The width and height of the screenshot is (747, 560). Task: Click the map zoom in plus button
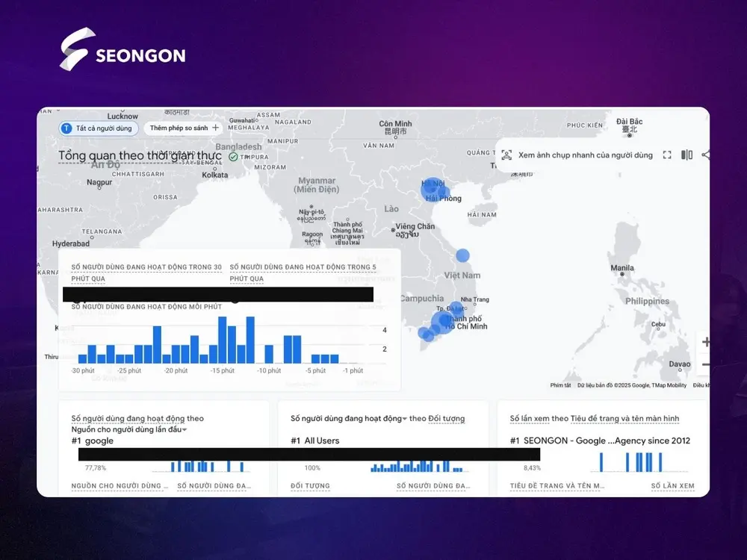(706, 342)
